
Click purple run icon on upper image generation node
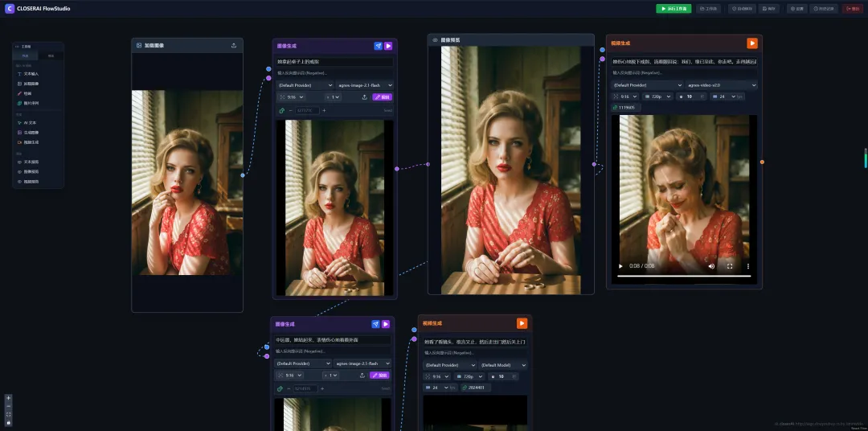click(x=388, y=46)
